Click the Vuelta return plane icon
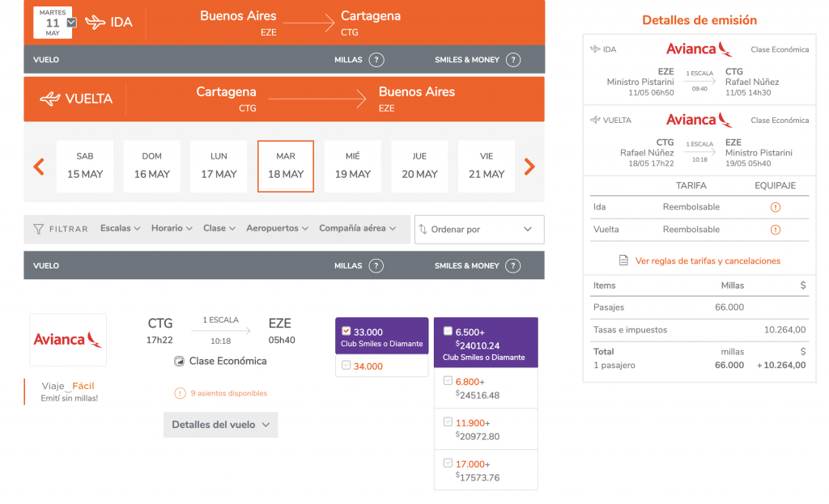Viewport: 829px width, 504px height. (x=50, y=99)
